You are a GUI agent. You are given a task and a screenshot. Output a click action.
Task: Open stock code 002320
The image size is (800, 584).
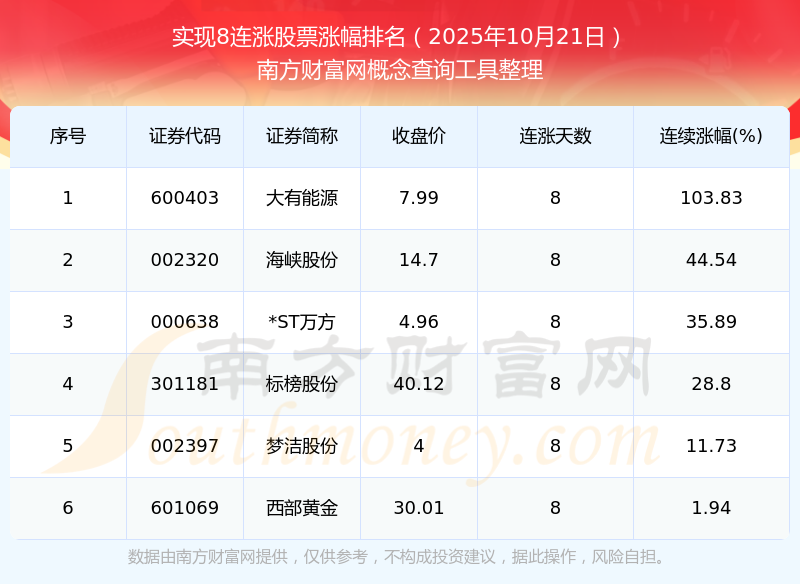click(x=185, y=260)
